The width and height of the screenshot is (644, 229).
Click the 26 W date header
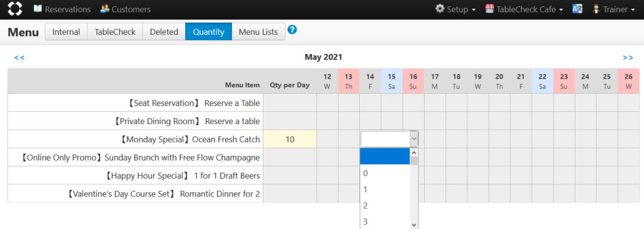point(628,81)
